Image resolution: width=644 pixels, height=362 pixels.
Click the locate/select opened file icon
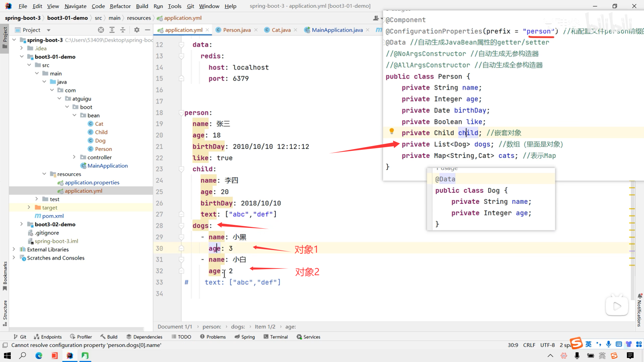101,30
